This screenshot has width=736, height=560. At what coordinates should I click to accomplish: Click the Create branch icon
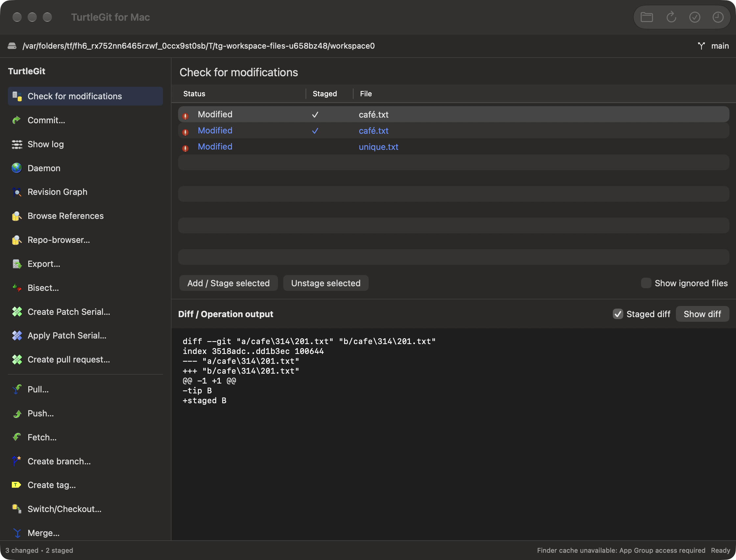pos(17,461)
